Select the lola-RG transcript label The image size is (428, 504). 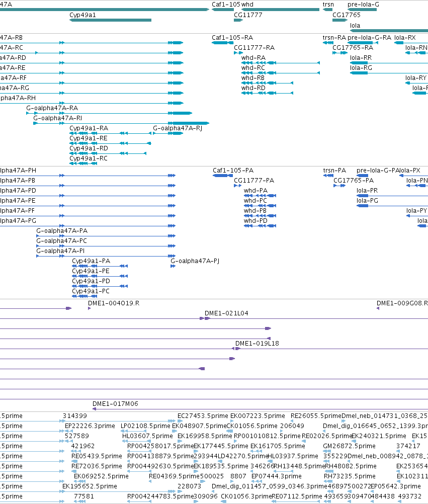pyautogui.click(x=361, y=68)
